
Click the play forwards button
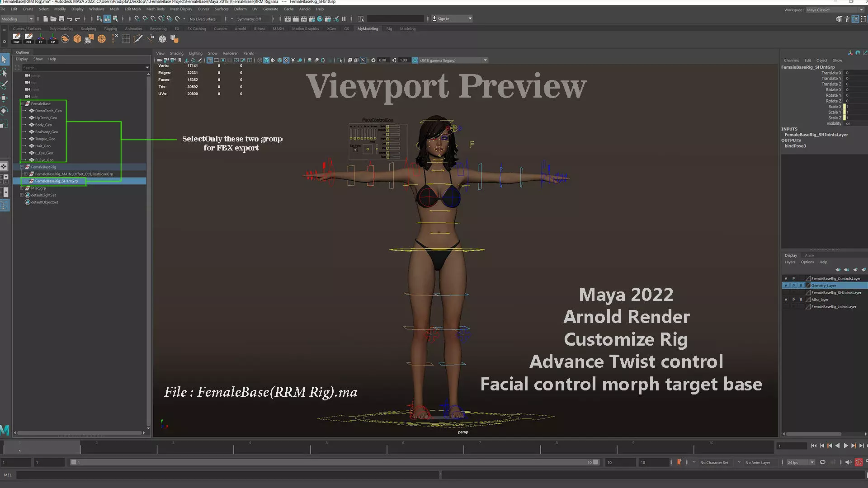tap(846, 446)
